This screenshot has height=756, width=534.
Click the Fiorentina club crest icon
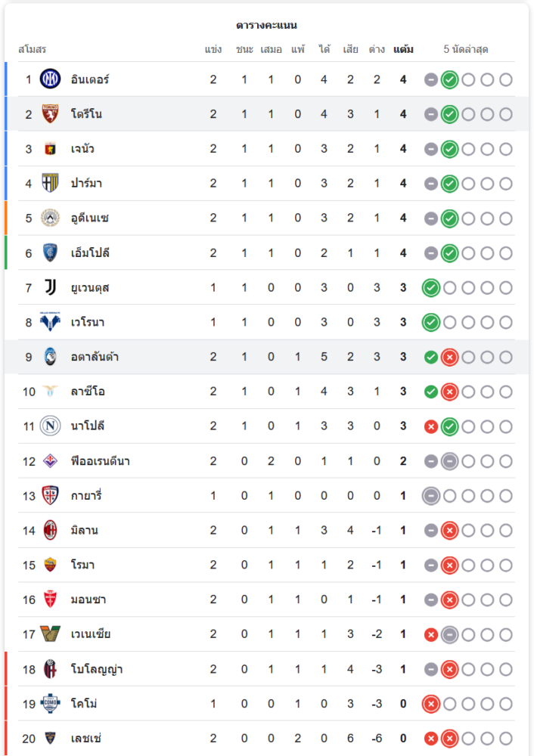point(50,461)
